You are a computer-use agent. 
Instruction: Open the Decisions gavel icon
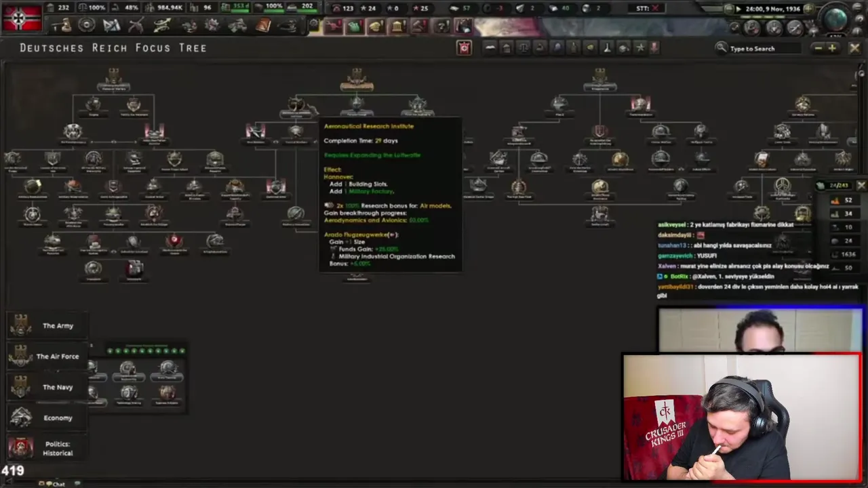point(63,26)
